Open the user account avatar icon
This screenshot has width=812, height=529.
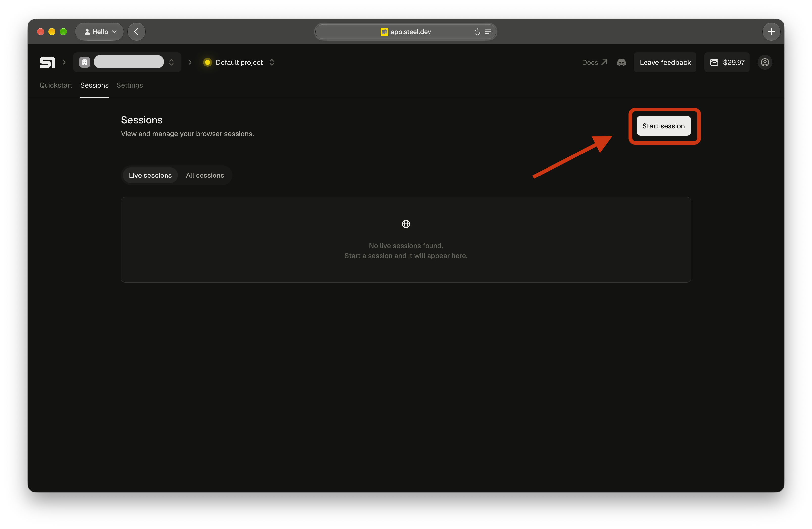tap(765, 62)
